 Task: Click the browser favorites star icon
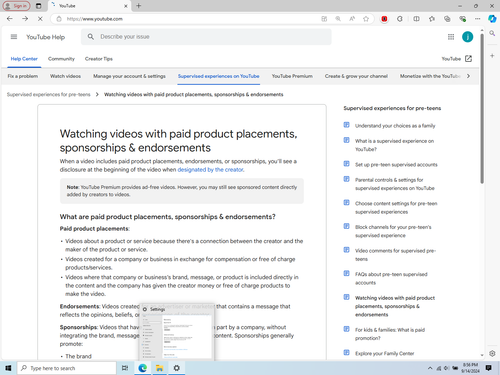[x=366, y=19]
